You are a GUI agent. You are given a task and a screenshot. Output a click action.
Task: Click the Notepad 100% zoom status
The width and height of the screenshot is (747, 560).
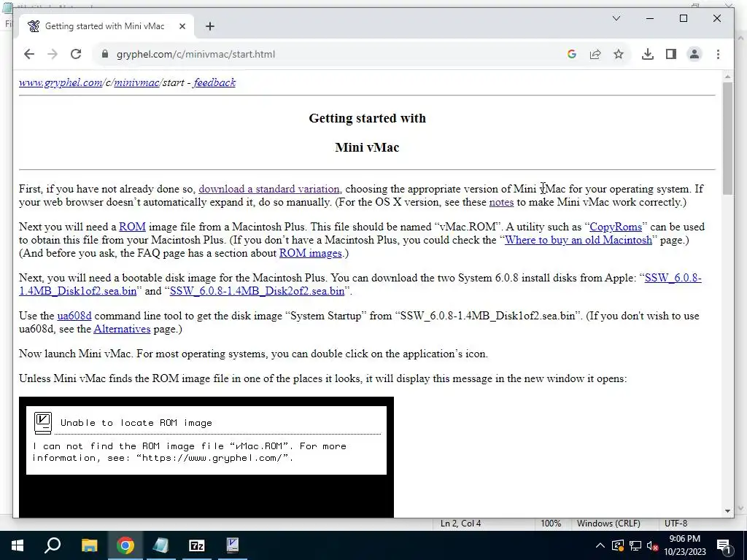551,524
